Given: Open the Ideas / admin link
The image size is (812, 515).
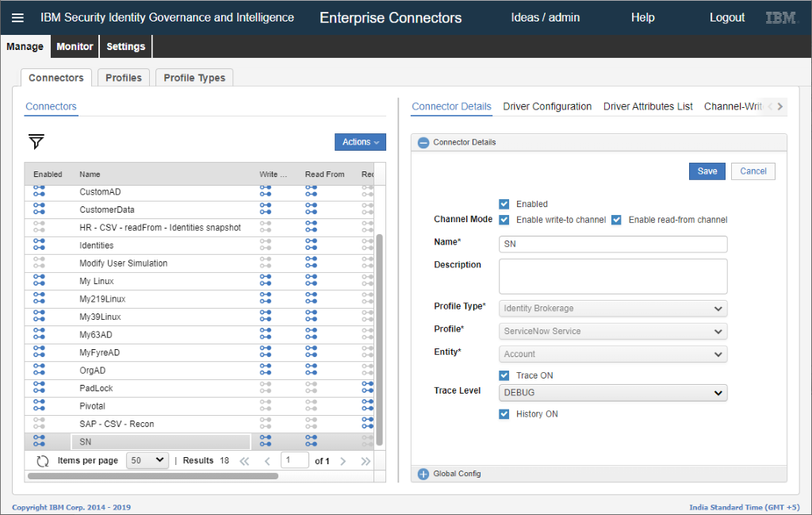Looking at the screenshot, I should [546, 17].
